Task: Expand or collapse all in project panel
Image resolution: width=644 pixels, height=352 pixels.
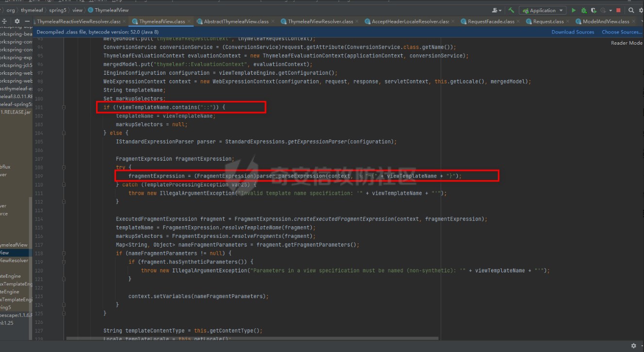Action: [x=5, y=21]
